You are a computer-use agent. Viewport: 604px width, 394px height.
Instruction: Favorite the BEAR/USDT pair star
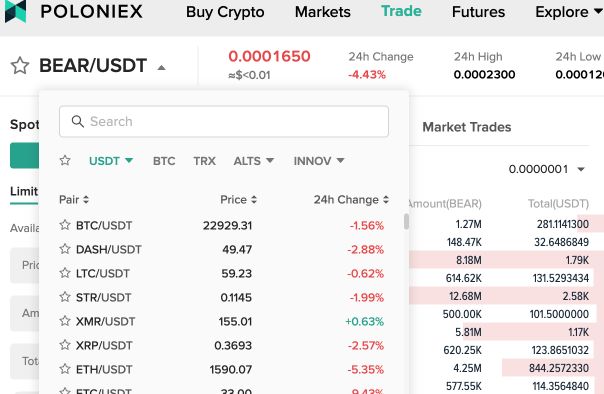coord(20,65)
